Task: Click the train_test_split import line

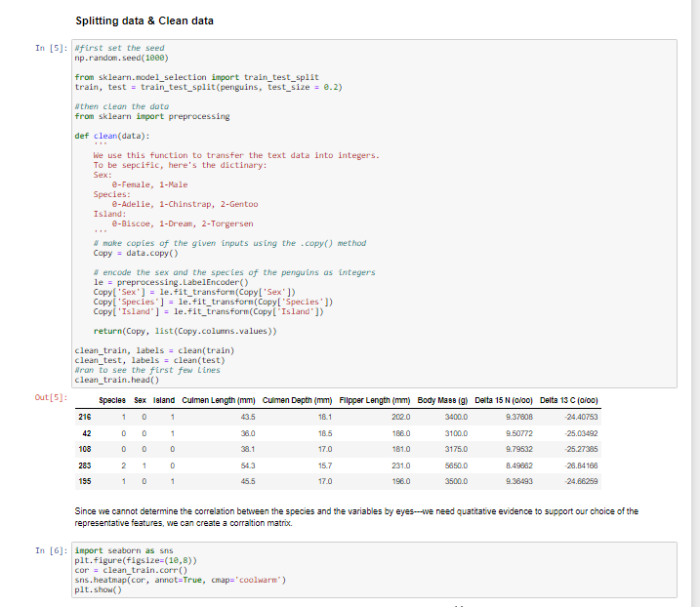Action: coord(197,77)
